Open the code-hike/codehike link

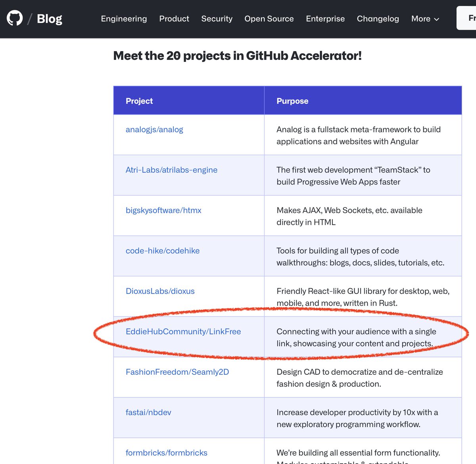(163, 251)
